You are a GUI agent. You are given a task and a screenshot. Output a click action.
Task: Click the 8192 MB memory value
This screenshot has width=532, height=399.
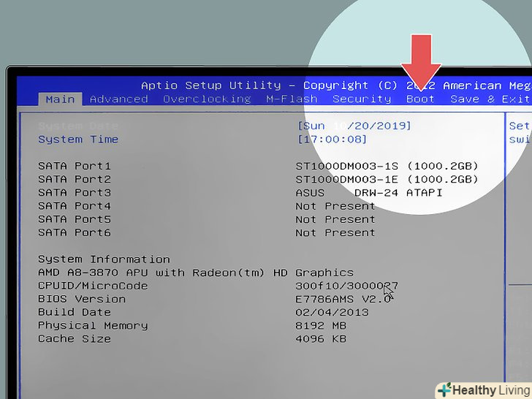pyautogui.click(x=321, y=326)
